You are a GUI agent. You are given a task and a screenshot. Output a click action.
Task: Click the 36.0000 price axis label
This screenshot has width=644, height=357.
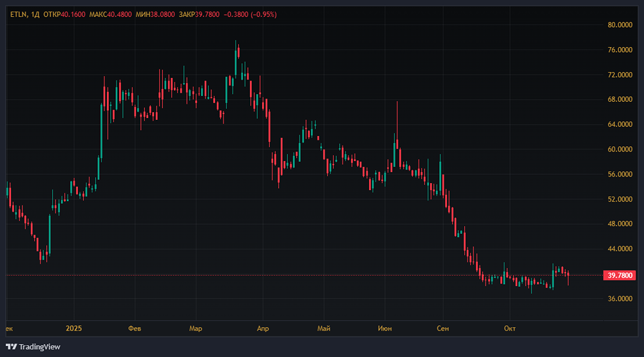pyautogui.click(x=620, y=298)
